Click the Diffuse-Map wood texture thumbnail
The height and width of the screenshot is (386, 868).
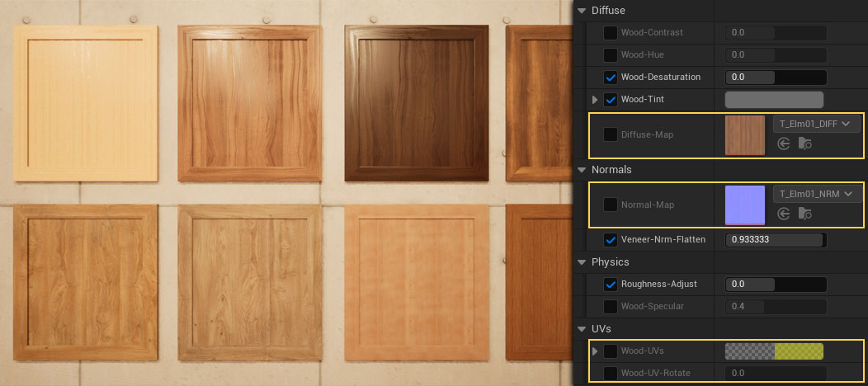(745, 135)
